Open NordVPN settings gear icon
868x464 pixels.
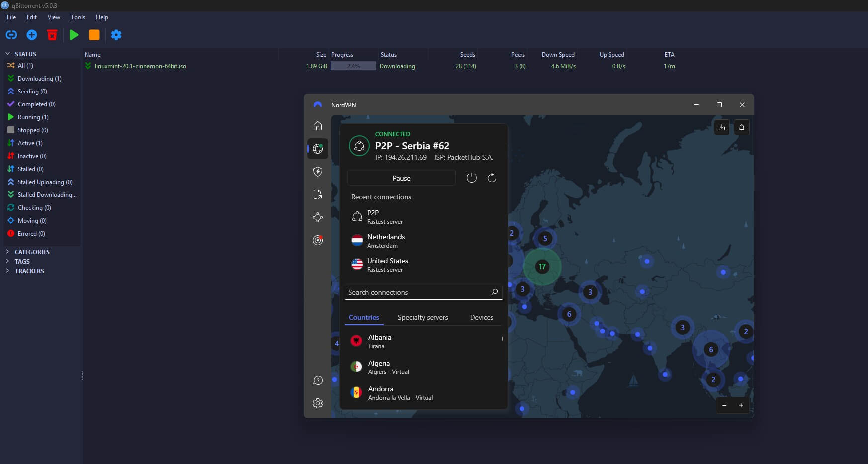tap(318, 403)
